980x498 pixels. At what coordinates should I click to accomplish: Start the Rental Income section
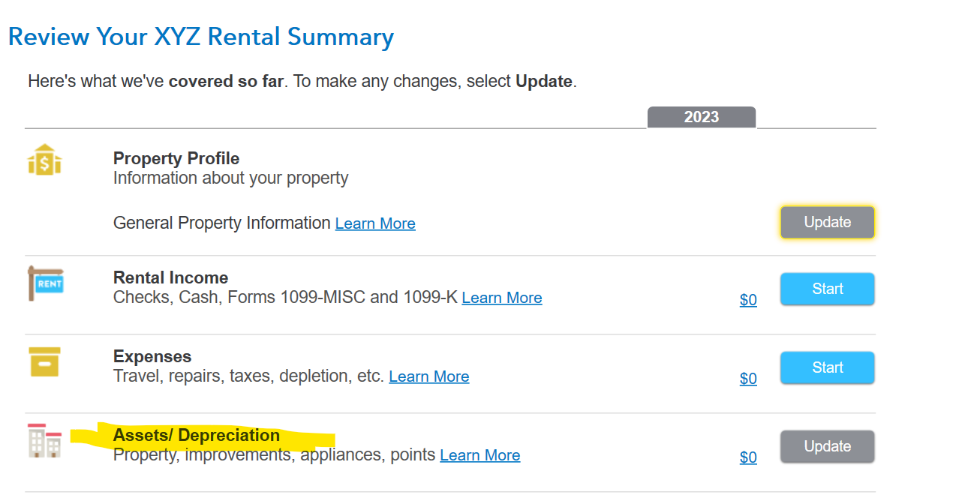827,289
